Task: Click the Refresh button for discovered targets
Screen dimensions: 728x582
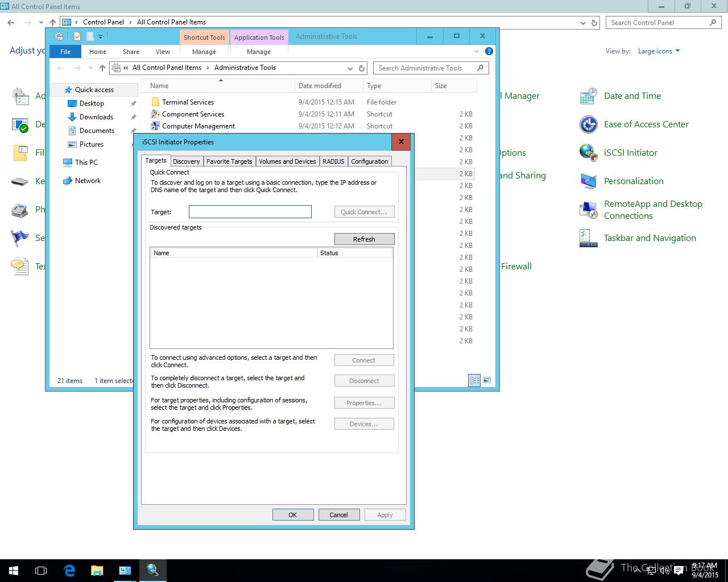Action: click(364, 239)
